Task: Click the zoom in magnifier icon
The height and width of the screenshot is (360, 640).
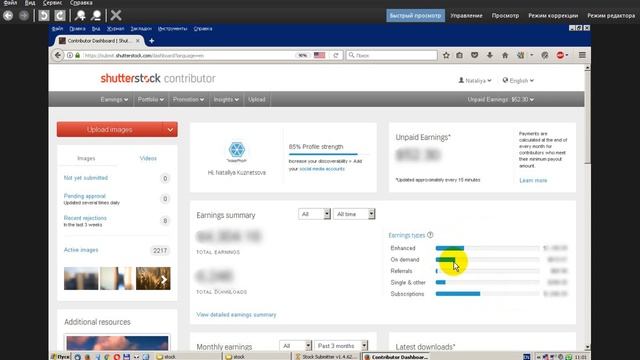Action: click(x=80, y=16)
